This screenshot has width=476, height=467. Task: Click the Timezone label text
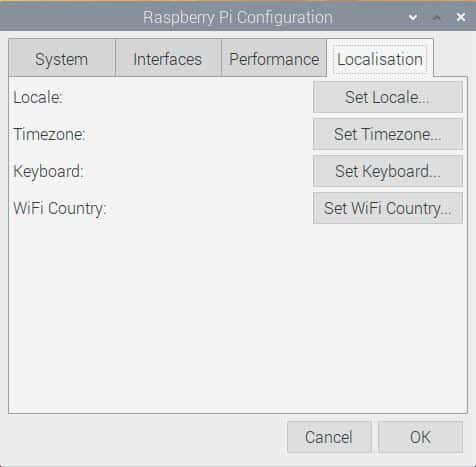49,134
